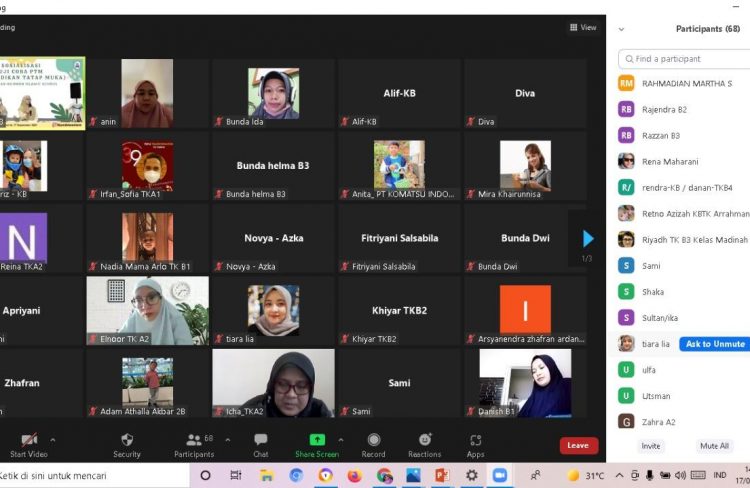
Task: Click the Khiyar TKB2 tile
Action: pyautogui.click(x=399, y=311)
